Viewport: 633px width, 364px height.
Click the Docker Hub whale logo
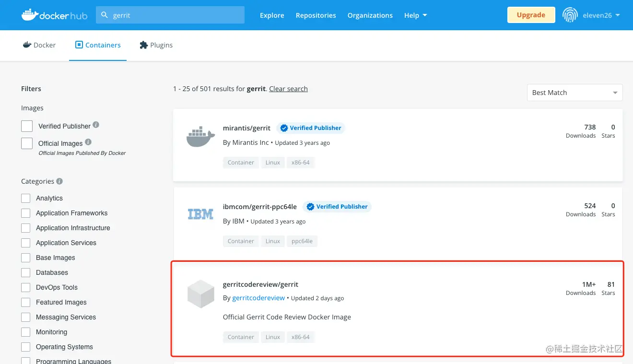click(30, 15)
